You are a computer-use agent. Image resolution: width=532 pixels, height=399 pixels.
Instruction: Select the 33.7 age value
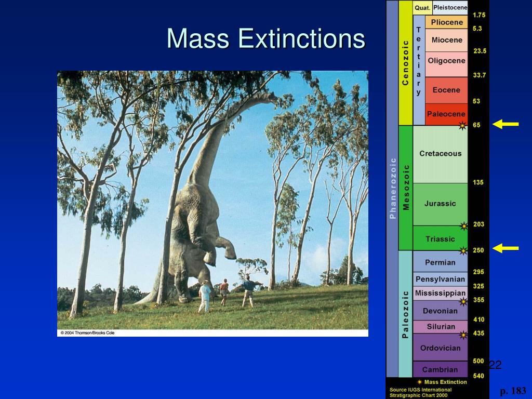pyautogui.click(x=480, y=75)
